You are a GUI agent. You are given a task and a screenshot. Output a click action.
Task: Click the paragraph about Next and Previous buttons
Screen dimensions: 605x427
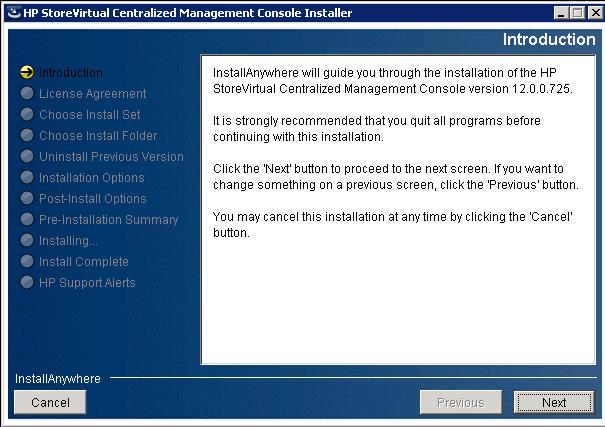pos(395,177)
